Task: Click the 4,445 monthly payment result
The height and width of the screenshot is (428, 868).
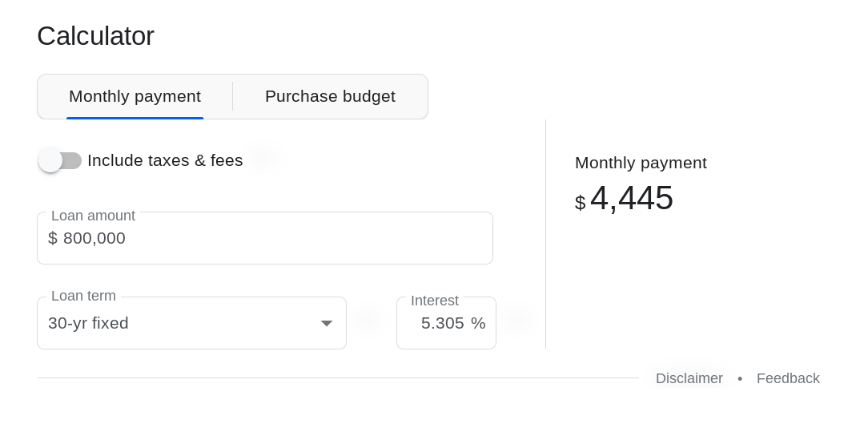Action: coord(631,198)
